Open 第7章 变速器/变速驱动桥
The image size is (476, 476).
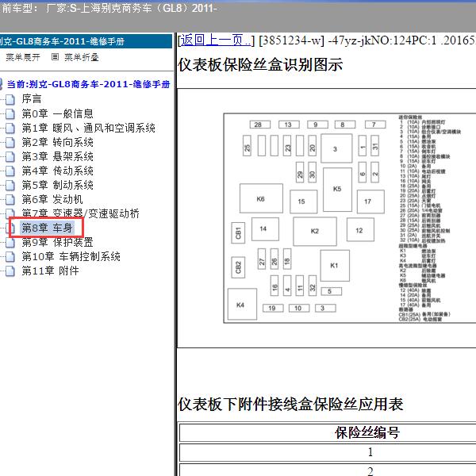tap(80, 213)
